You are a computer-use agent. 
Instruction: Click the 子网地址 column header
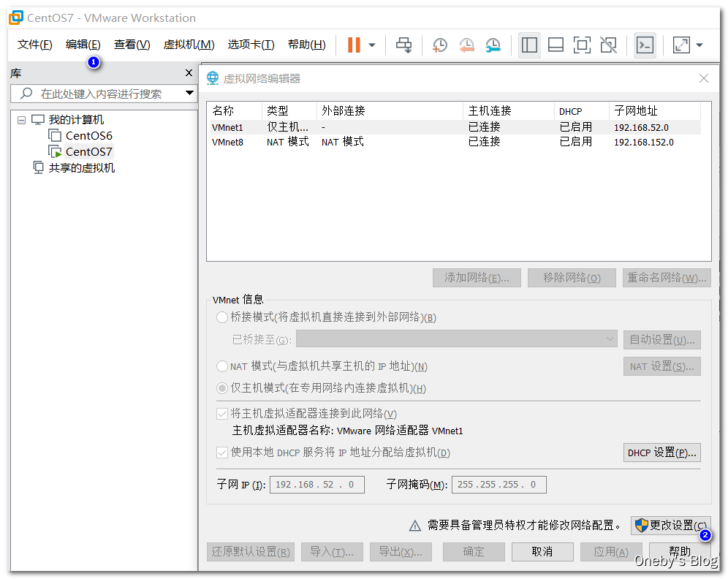(654, 111)
